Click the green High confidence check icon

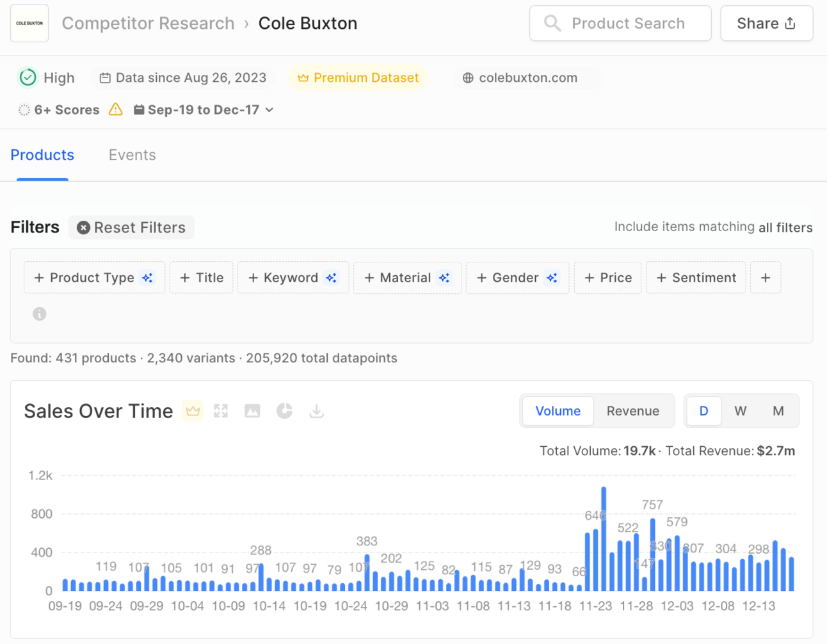(x=28, y=77)
